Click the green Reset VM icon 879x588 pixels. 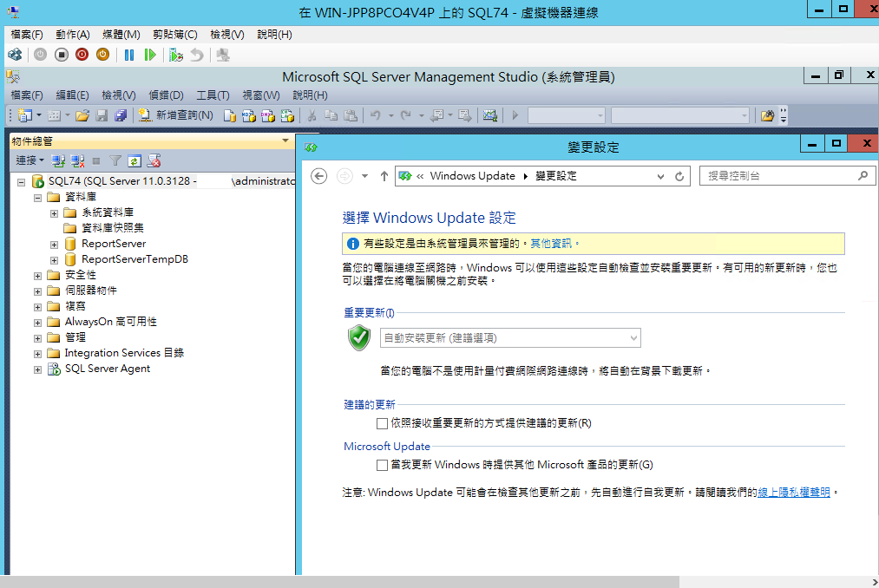click(x=149, y=55)
